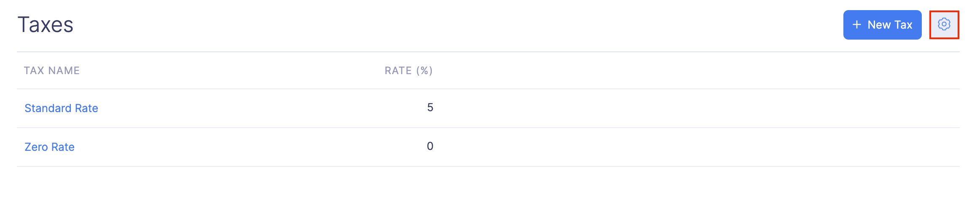The width and height of the screenshot is (980, 198).
Task: Select the rate value 5
Action: point(430,107)
